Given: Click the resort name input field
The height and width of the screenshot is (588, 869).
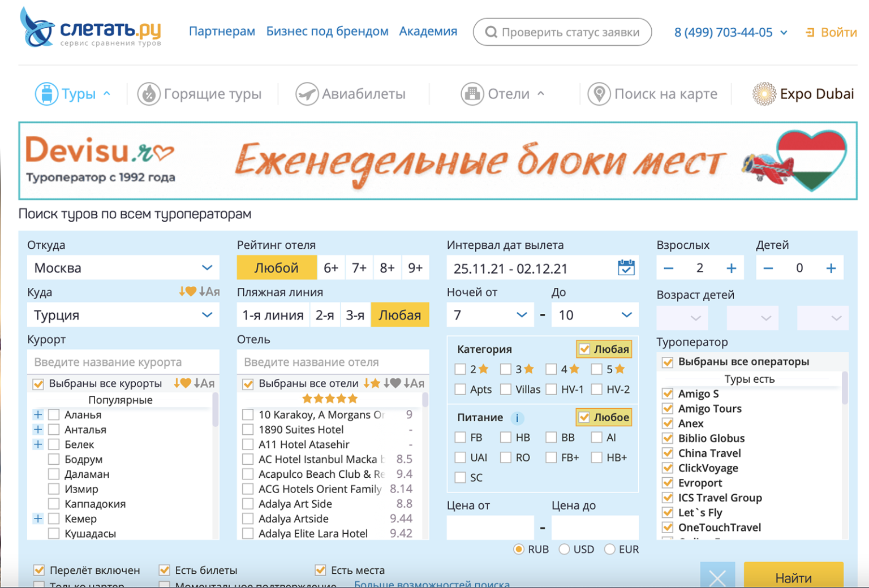Looking at the screenshot, I should click(x=123, y=362).
